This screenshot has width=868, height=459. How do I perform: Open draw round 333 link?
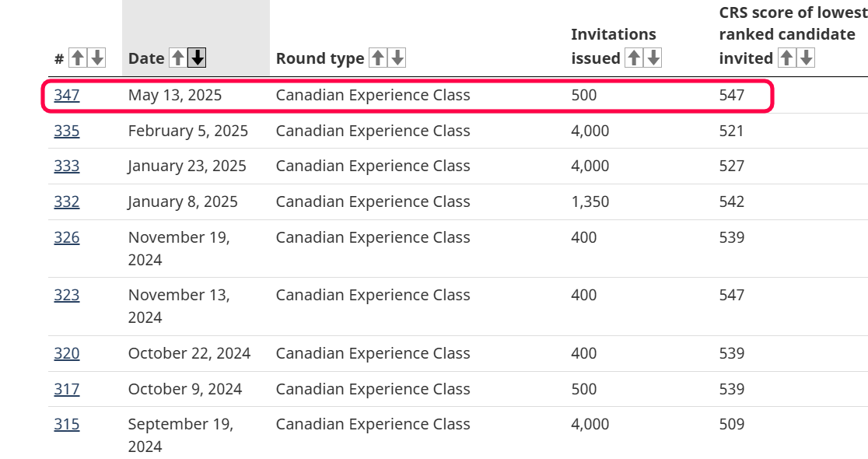(66, 166)
